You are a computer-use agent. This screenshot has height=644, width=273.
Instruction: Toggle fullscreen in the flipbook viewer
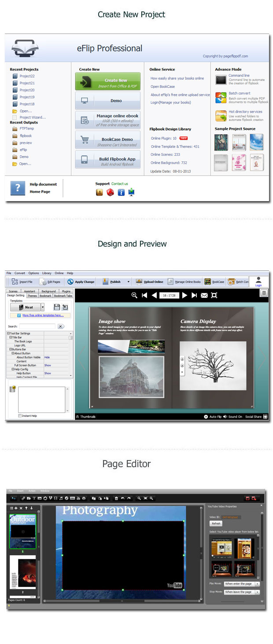(214, 296)
